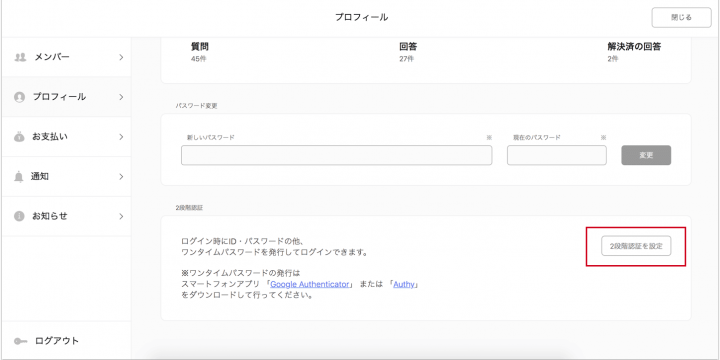This screenshot has height=360, width=720.
Task: Click the 質問 45件 statistic
Action: (200, 52)
